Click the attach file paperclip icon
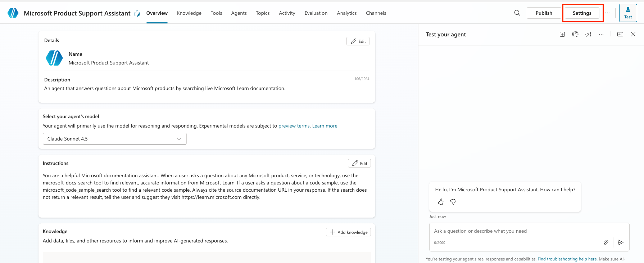Viewport: 644px width, 263px height. pos(606,242)
